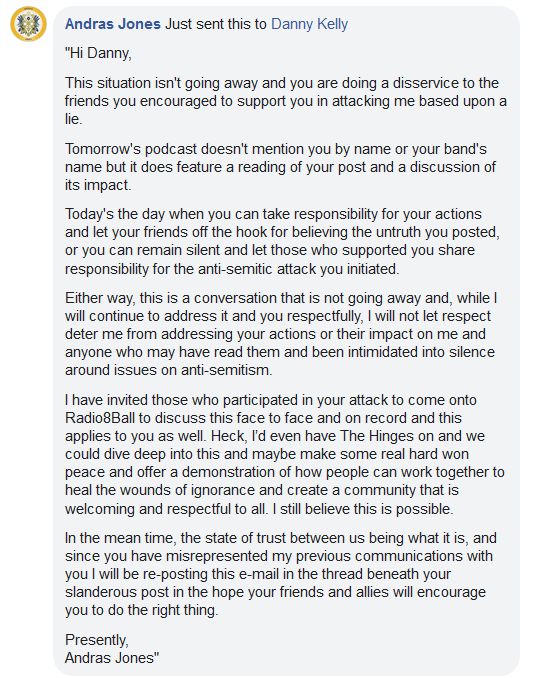Click the "Hi Danny," greeting line
The height and width of the screenshot is (678, 549).
pos(98,53)
